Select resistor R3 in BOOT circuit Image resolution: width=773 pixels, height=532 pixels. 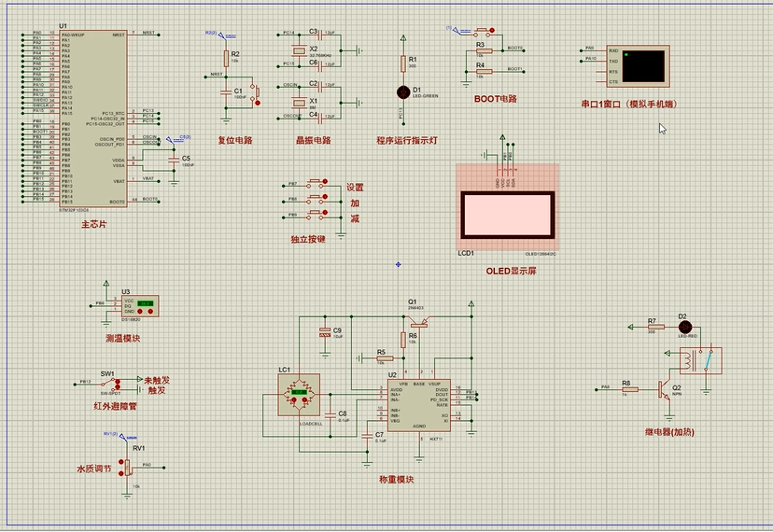pos(484,50)
